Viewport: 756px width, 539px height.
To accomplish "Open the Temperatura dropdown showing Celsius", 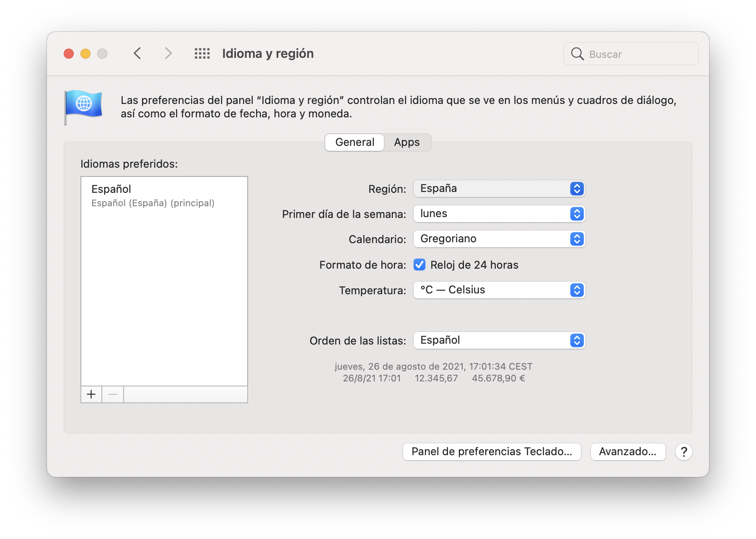I will click(499, 290).
